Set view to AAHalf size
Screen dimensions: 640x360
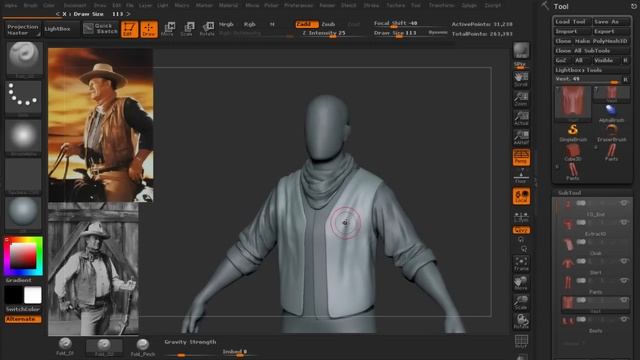click(521, 138)
